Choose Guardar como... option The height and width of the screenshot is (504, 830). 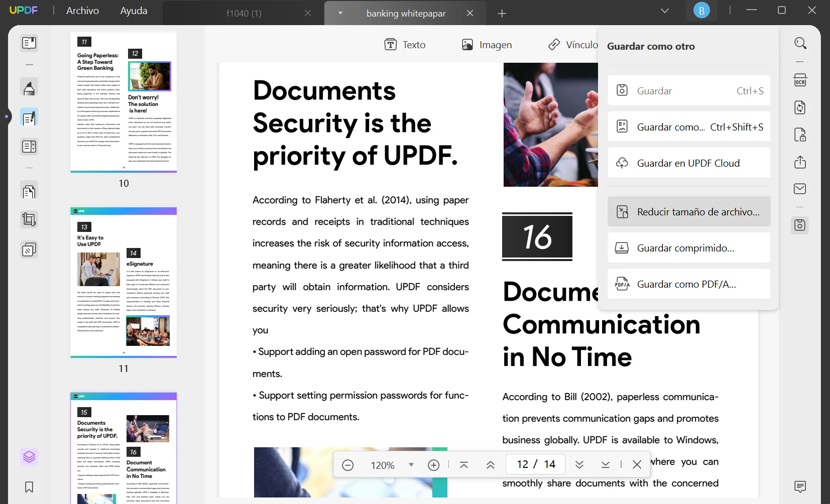[x=689, y=127]
